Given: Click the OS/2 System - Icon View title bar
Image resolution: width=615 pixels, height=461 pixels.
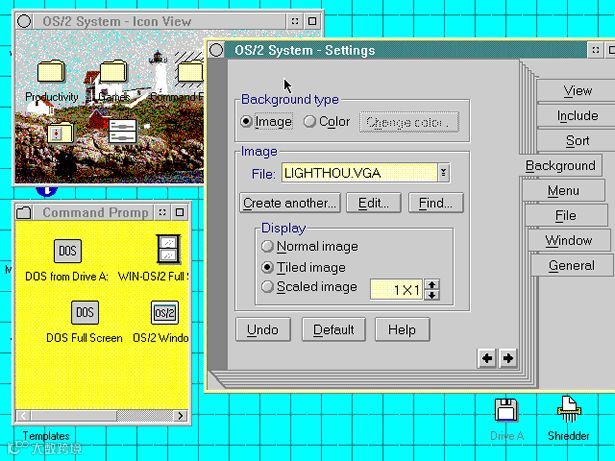Looking at the screenshot, I should 159,21.
